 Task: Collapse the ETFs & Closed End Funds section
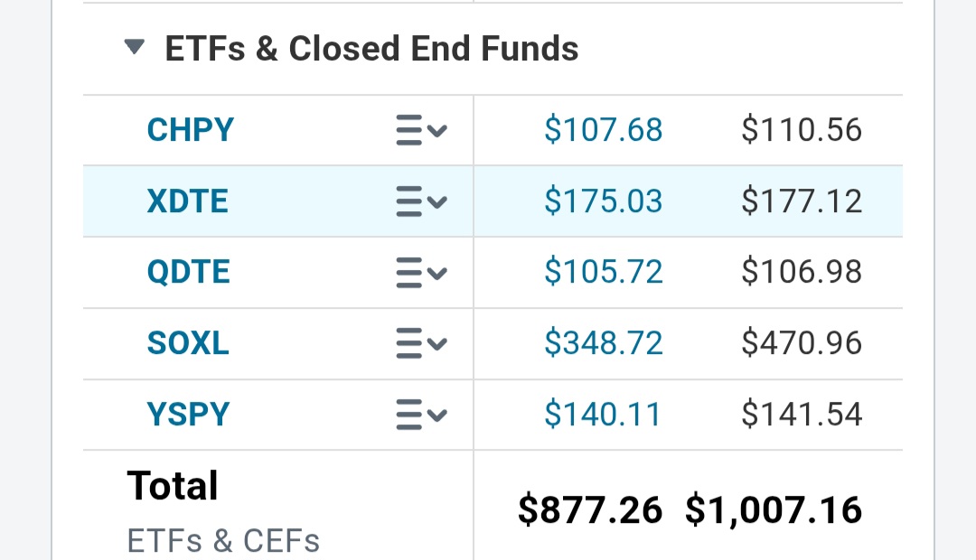[x=135, y=48]
